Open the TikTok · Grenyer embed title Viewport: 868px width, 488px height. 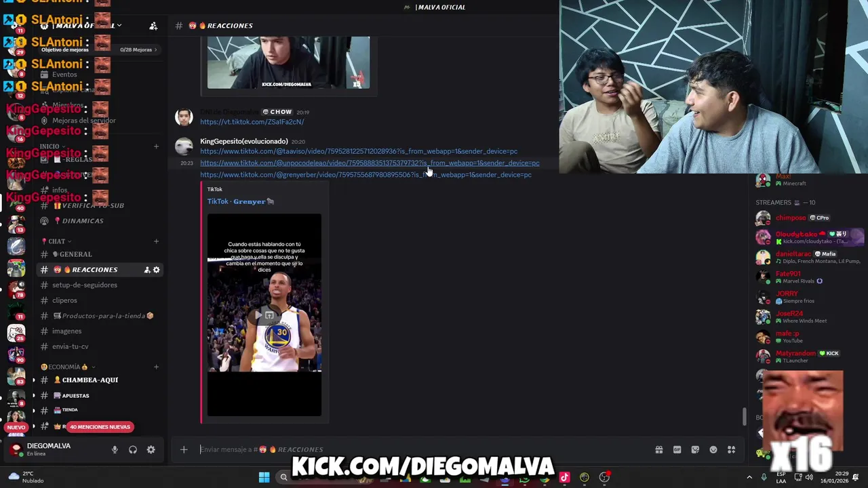[241, 201]
